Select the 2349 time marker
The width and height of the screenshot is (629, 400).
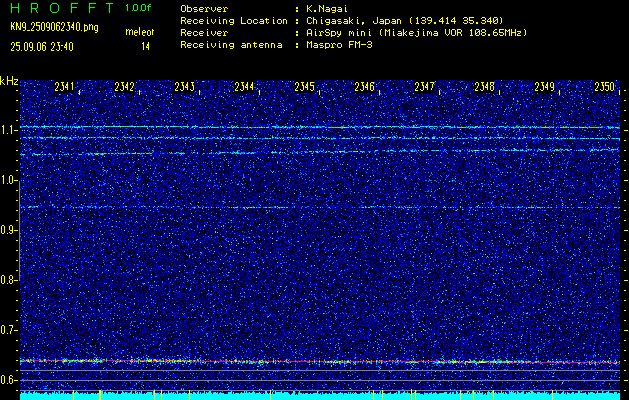point(545,87)
